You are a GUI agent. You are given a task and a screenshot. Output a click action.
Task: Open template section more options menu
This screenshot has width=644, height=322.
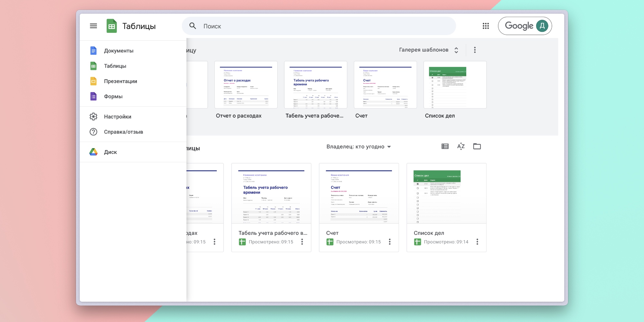click(x=475, y=50)
